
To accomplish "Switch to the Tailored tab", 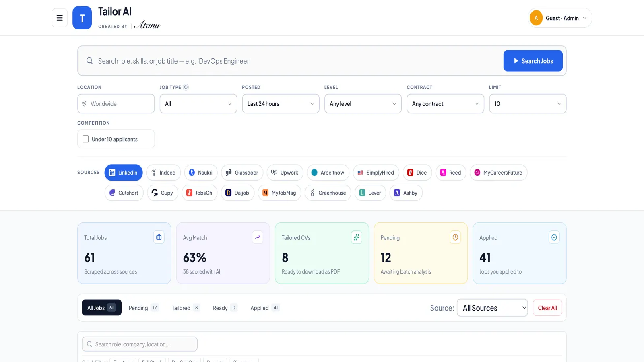I will [186, 308].
